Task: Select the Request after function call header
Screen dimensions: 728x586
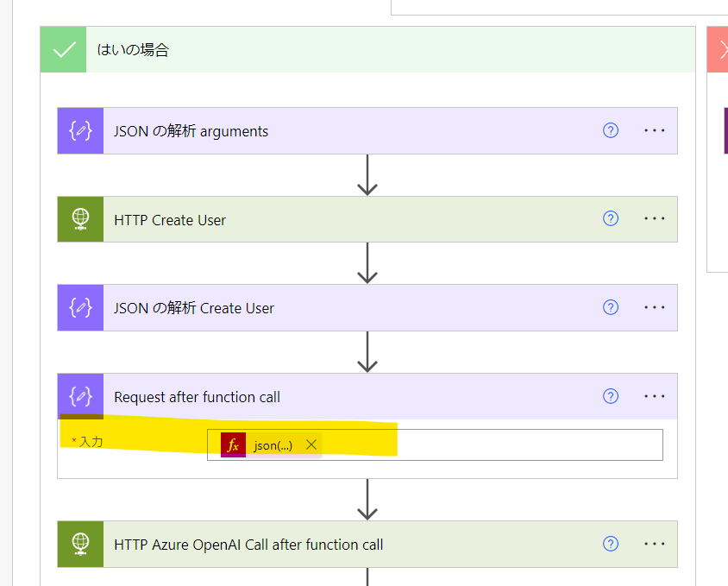Action: pos(198,396)
